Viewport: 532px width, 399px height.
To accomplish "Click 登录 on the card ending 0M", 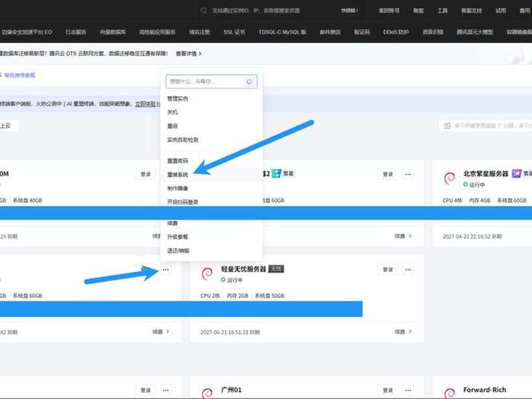I will [x=146, y=174].
